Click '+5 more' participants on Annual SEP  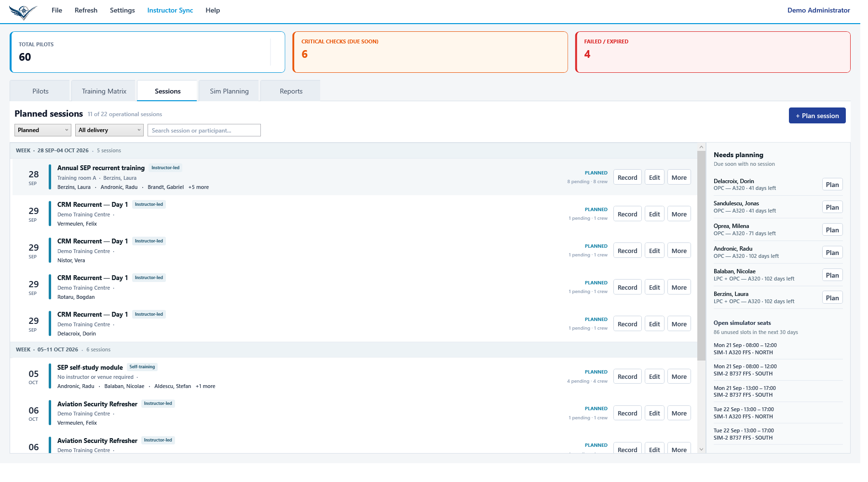pyautogui.click(x=199, y=187)
